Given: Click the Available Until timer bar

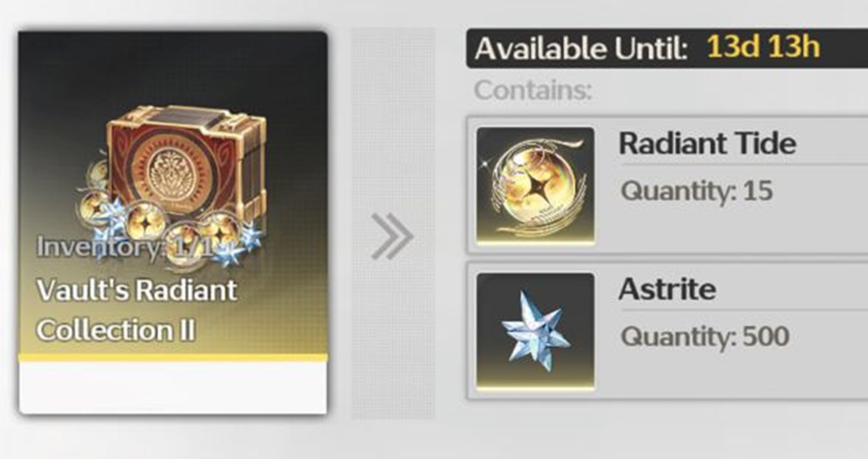Looking at the screenshot, I should tap(667, 48).
